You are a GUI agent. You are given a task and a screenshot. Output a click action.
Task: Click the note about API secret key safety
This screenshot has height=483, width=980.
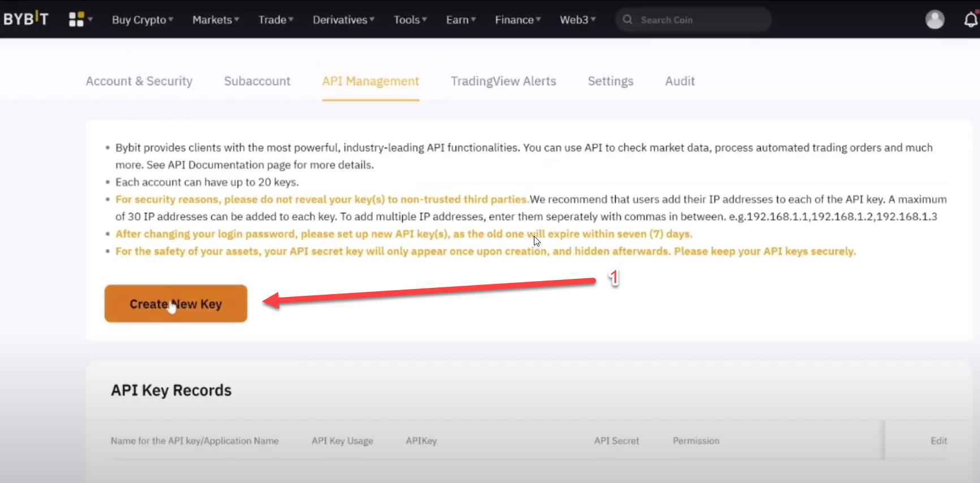(x=486, y=251)
